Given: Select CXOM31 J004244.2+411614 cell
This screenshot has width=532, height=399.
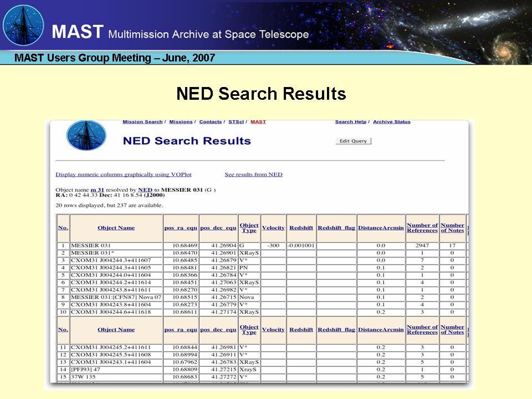Looking at the screenshot, I should click(116, 282).
